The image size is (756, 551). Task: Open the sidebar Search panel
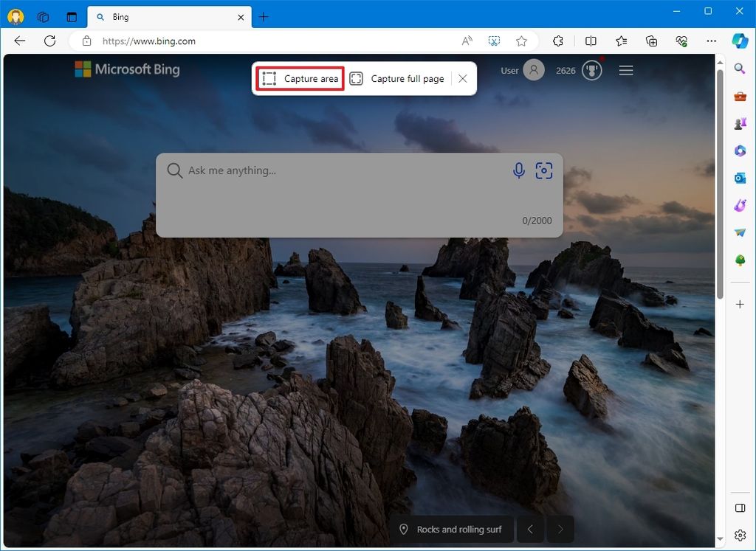tap(740, 68)
